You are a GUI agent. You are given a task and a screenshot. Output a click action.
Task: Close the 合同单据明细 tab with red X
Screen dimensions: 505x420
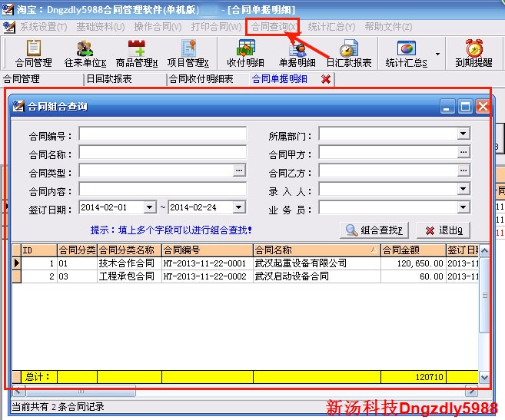click(326, 79)
